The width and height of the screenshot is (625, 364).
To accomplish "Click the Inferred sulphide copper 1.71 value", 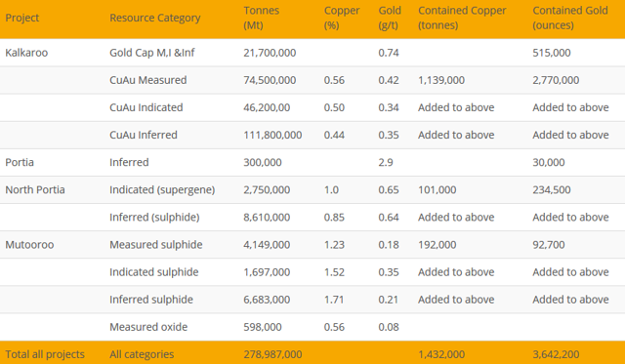I will 334,300.
